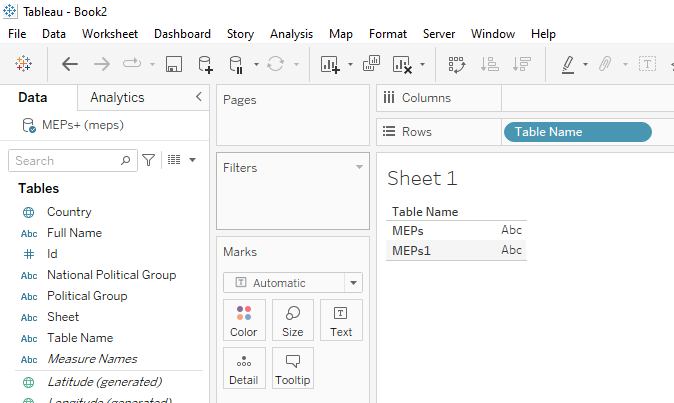Click the Table Name pill on Rows
Viewport: 674px width, 403px height.
coord(578,132)
